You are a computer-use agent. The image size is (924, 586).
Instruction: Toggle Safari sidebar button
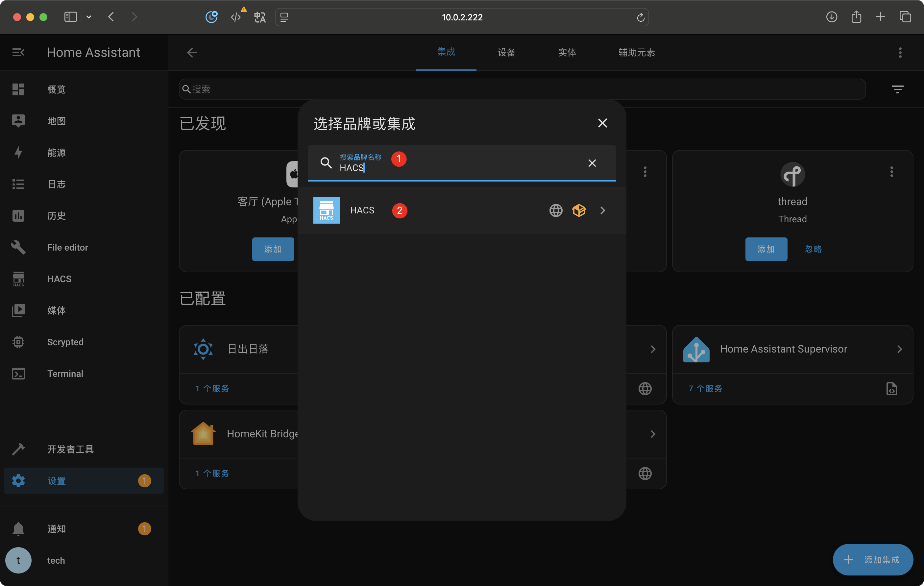71,17
